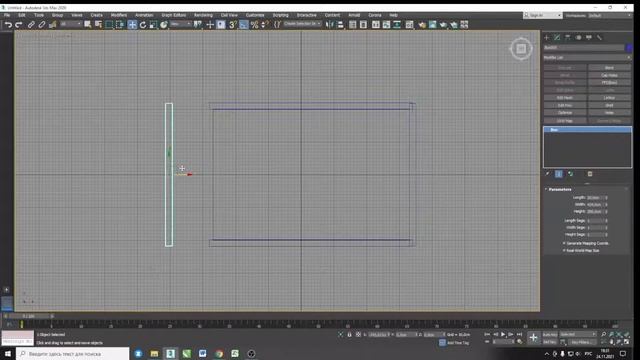Image resolution: width=640 pixels, height=360 pixels.
Task: Open the reference coordinate system dropdown
Action: click(x=181, y=24)
